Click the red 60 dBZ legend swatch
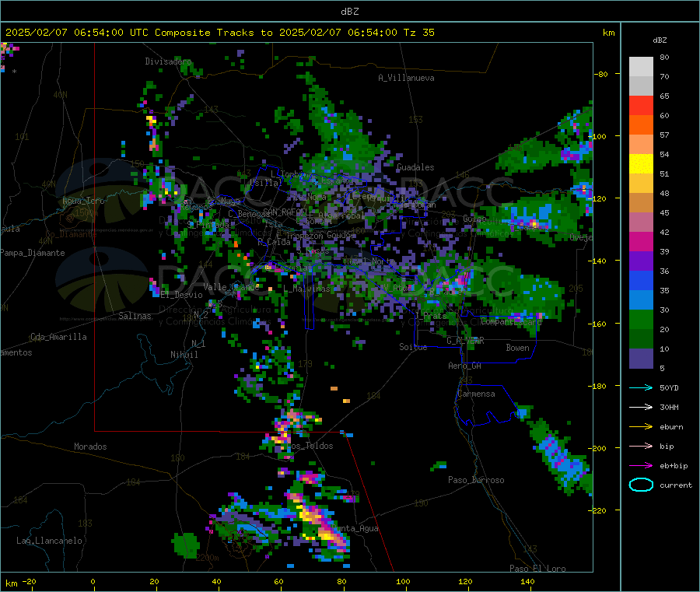 click(x=641, y=106)
